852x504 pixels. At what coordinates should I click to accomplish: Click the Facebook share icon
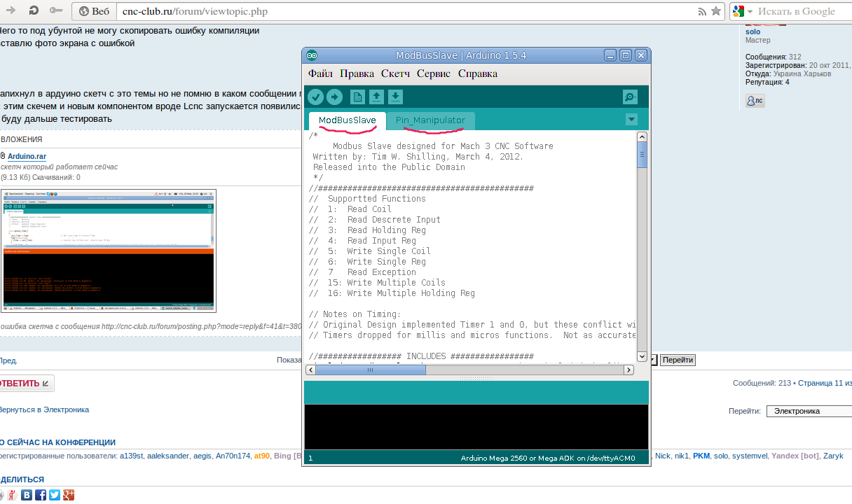[x=41, y=495]
